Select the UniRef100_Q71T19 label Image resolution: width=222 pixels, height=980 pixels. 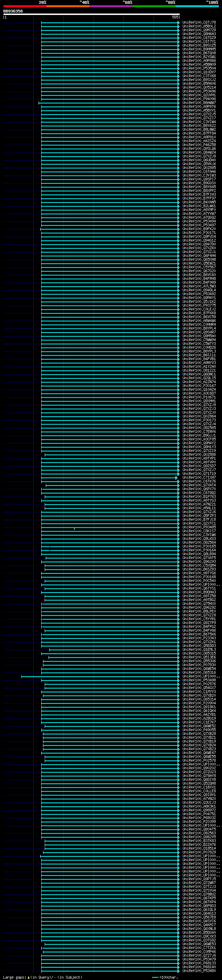[199, 473]
